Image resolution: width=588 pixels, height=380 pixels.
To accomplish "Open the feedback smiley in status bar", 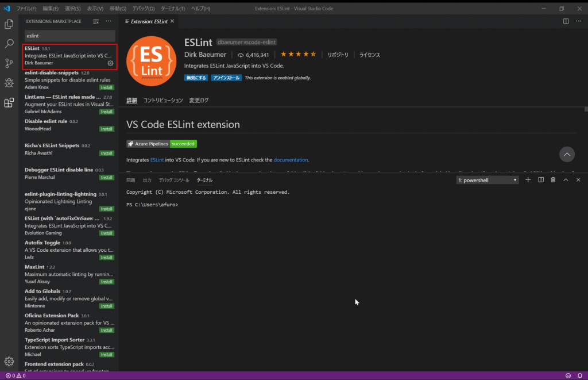I will click(x=568, y=375).
